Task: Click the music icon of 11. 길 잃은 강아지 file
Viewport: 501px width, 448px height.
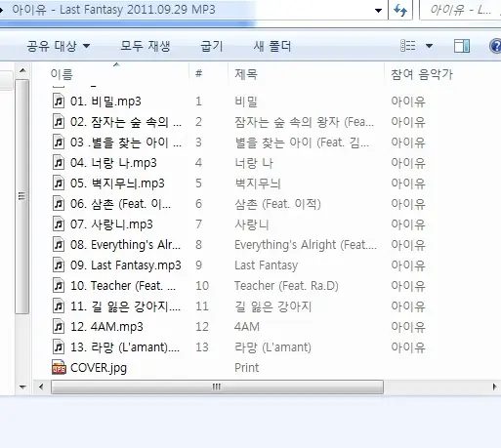Action: [x=59, y=305]
